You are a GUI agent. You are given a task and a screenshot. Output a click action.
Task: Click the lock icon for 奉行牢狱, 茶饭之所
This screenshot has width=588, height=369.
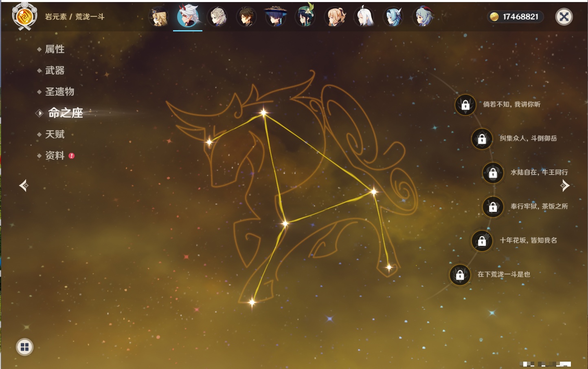tap(493, 207)
